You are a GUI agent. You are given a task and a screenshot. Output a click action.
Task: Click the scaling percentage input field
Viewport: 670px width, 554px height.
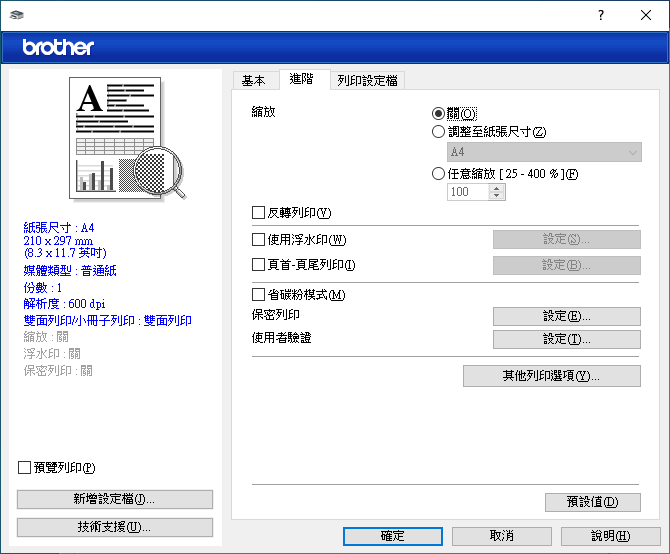pos(467,192)
